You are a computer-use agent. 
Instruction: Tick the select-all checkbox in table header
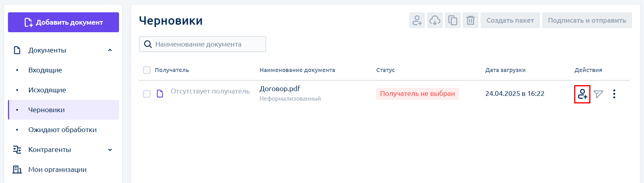[147, 70]
